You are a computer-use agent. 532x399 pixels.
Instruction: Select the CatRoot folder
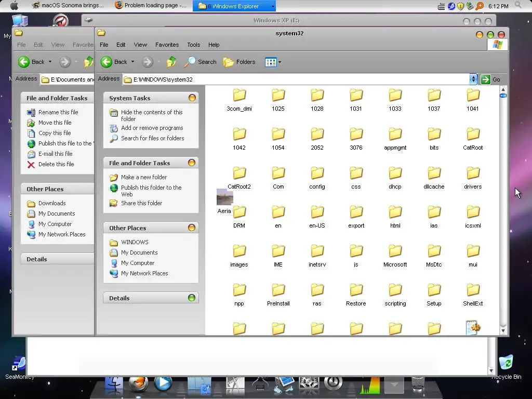click(473, 138)
